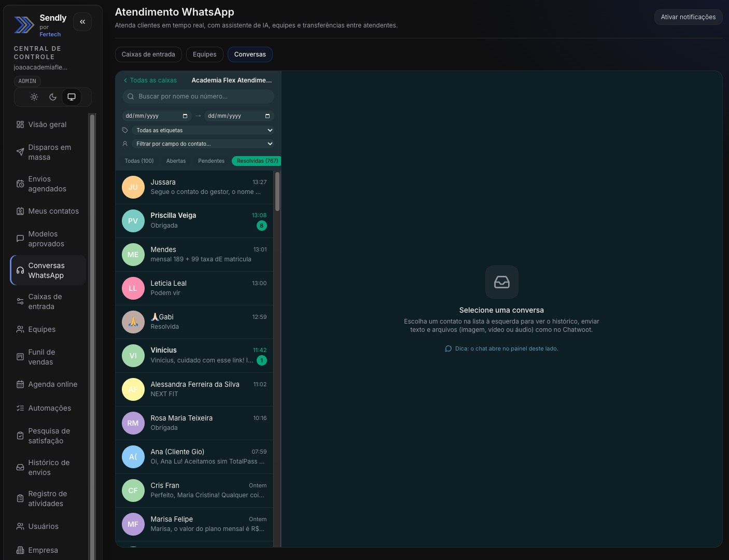The width and height of the screenshot is (729, 560).
Task: Open Empresa settings
Action: point(48,550)
